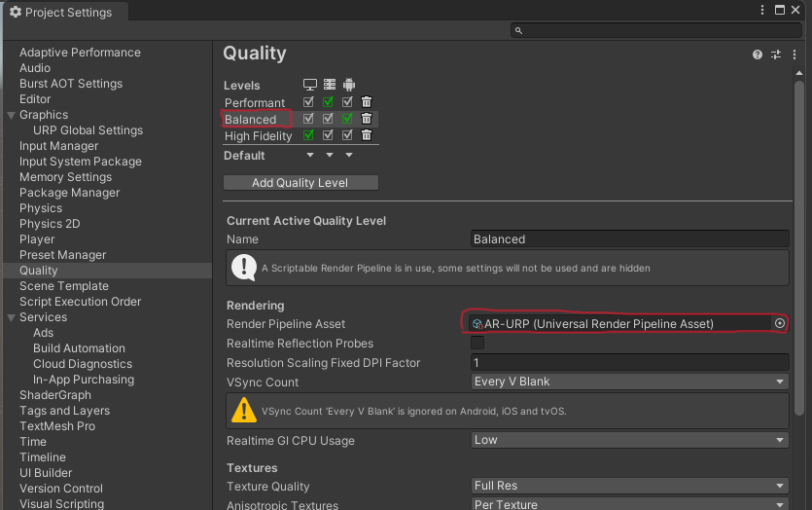812x510 pixels.
Task: Open Quality help documentation icon
Action: coord(758,55)
